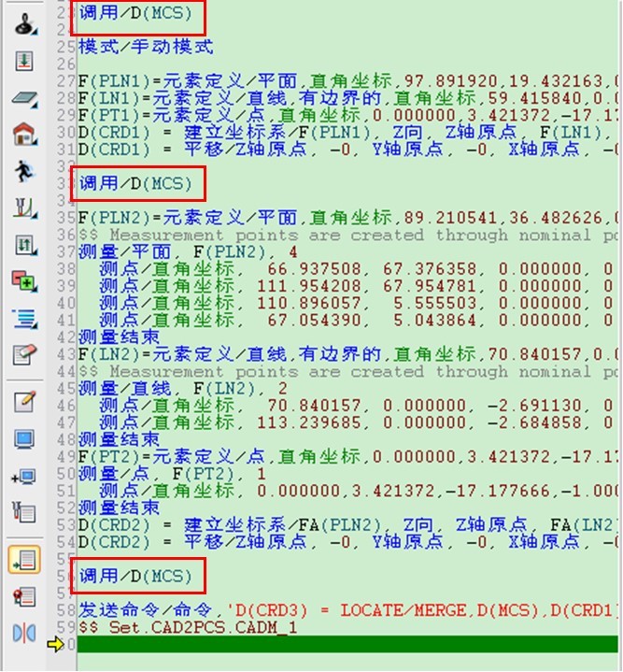Click the notepad with pencil edit icon

23,402
